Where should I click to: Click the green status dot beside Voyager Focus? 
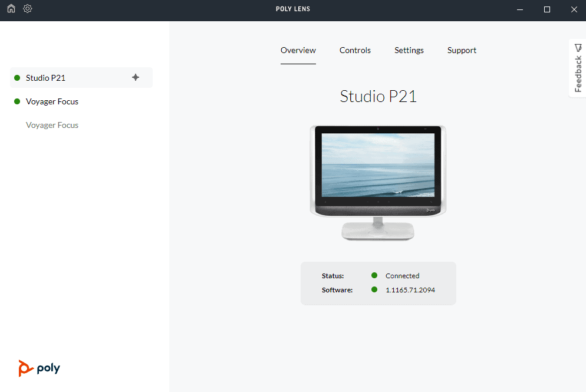click(x=17, y=101)
